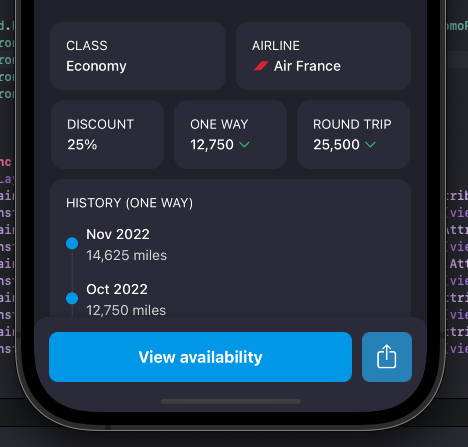Click the History (One Way) heading
468x447 pixels.
pyautogui.click(x=129, y=203)
